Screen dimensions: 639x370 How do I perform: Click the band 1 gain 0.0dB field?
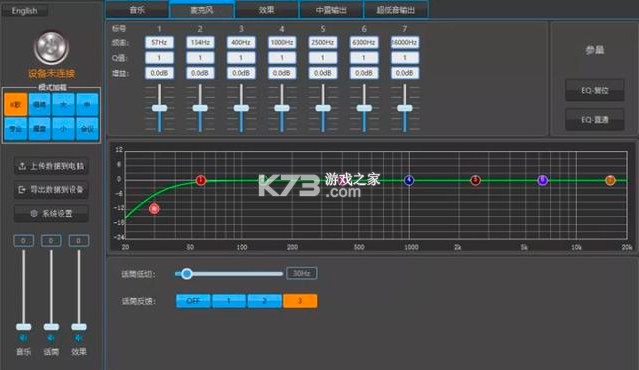(x=159, y=73)
